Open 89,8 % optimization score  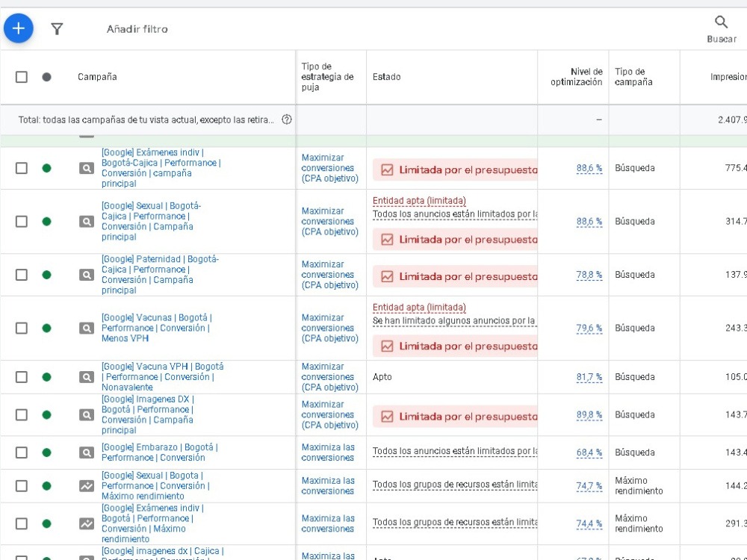tap(589, 414)
